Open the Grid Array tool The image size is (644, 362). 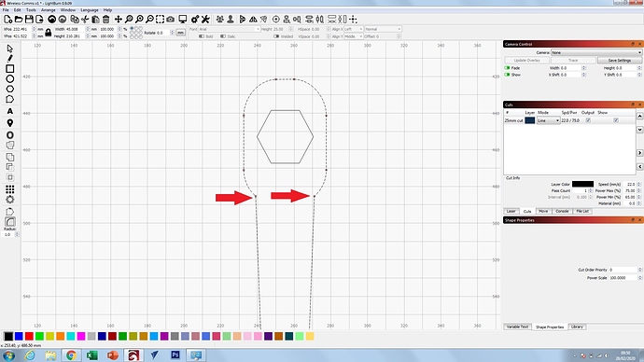pos(10,189)
